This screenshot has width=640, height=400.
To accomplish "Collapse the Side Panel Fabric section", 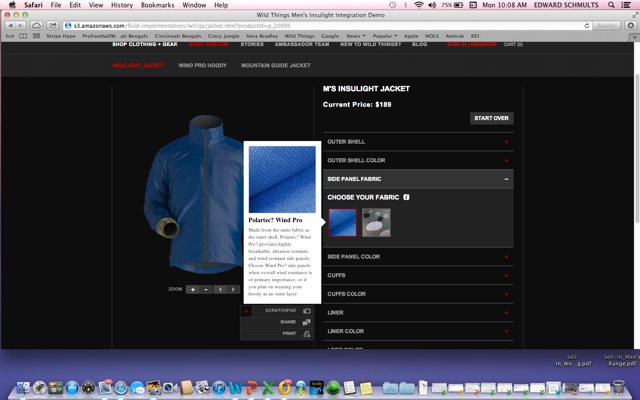I will 418,179.
